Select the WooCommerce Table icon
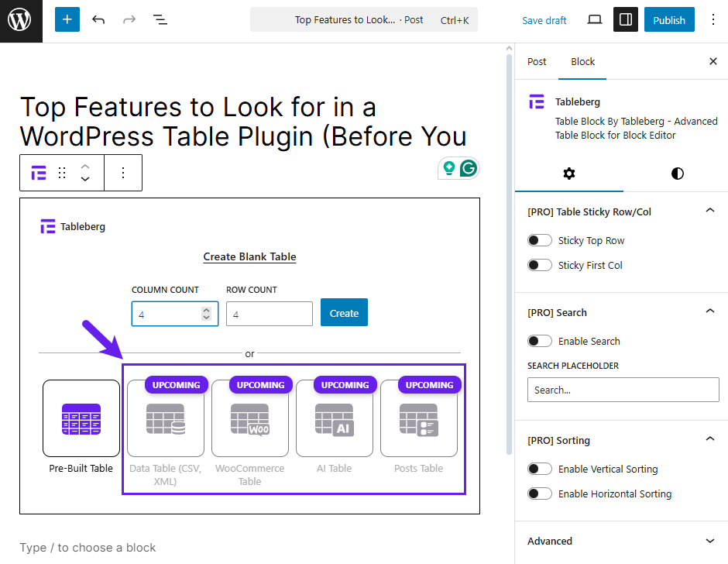 [x=250, y=418]
